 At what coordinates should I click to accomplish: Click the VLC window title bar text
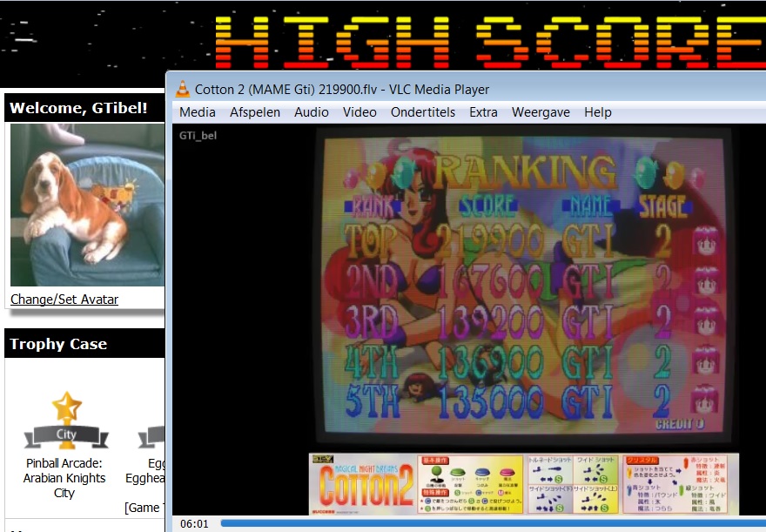point(342,90)
